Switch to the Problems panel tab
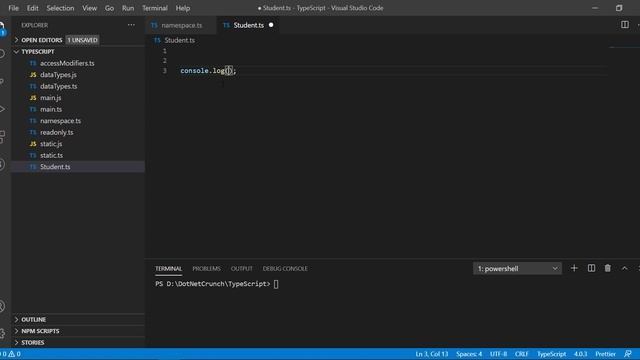The width and height of the screenshot is (640, 360). coord(206,269)
